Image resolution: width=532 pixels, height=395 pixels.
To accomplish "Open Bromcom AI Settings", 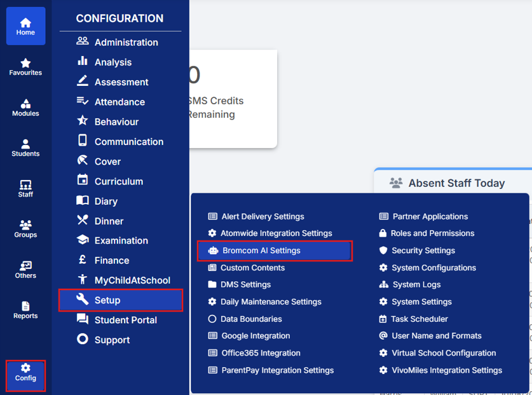I will [x=261, y=251].
